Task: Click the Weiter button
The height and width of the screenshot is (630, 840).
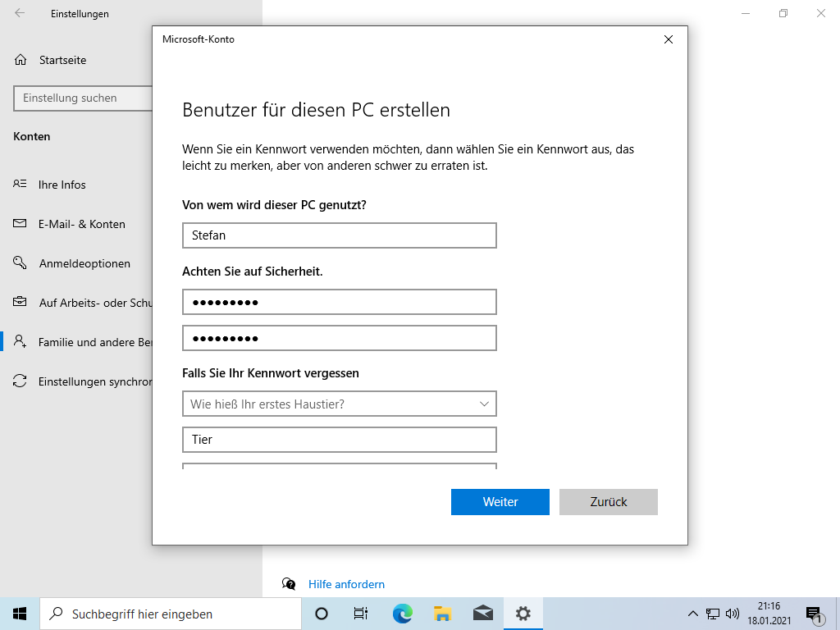Action: coord(500,502)
